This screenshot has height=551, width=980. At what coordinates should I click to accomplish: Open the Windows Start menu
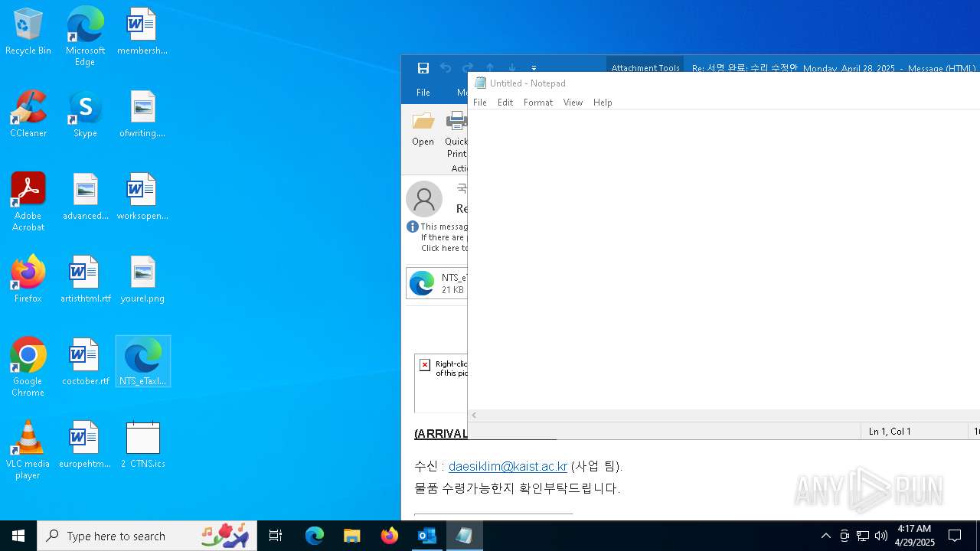click(x=18, y=536)
